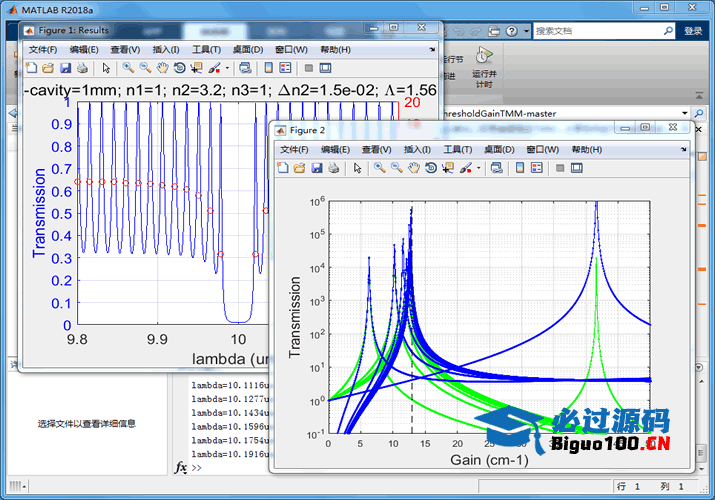This screenshot has height=500, width=715.
Task: Open 桌面(D) menu in Figure 1
Action: pyautogui.click(x=248, y=50)
